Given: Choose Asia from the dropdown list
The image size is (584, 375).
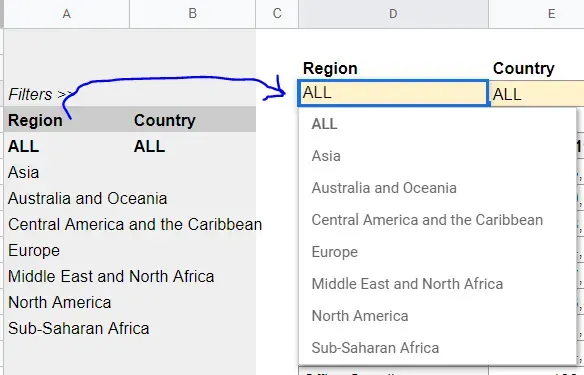Looking at the screenshot, I should (x=437, y=156).
